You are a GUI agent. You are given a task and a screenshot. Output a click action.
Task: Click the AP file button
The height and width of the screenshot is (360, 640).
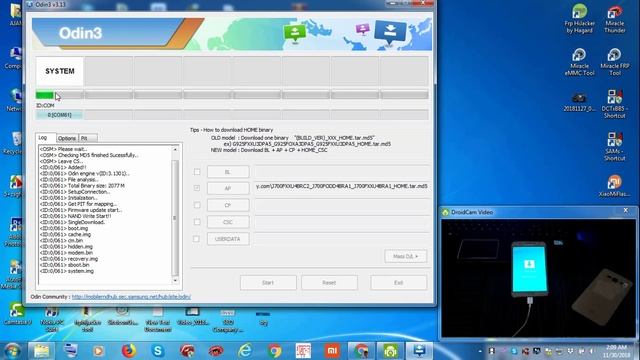(x=228, y=188)
